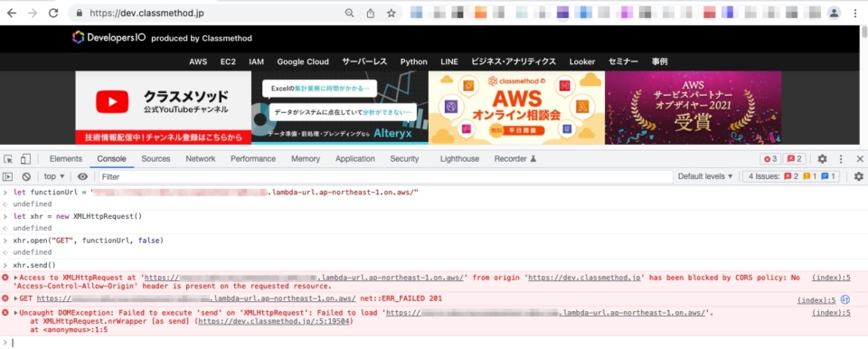
Task: Close DevTools panel with the X
Action: click(860, 159)
